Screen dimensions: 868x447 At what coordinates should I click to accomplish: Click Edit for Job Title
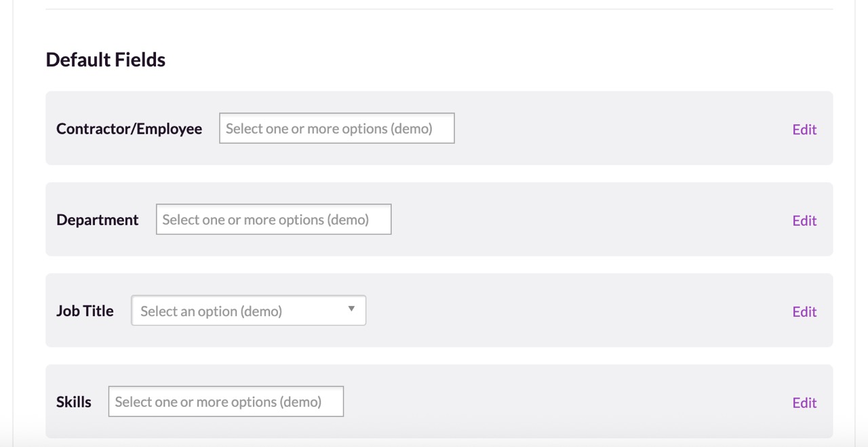click(x=804, y=311)
